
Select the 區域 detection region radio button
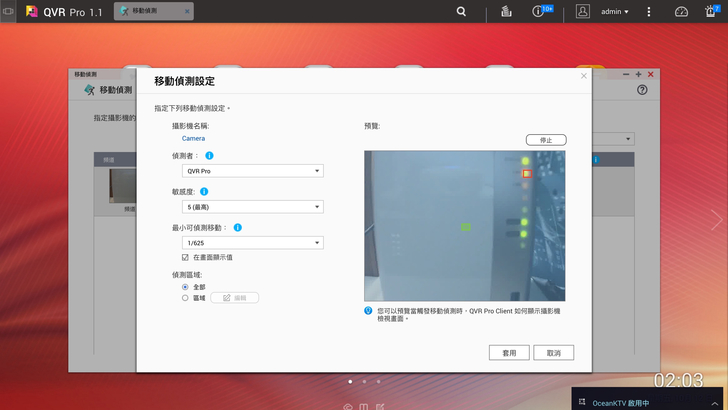coord(185,297)
